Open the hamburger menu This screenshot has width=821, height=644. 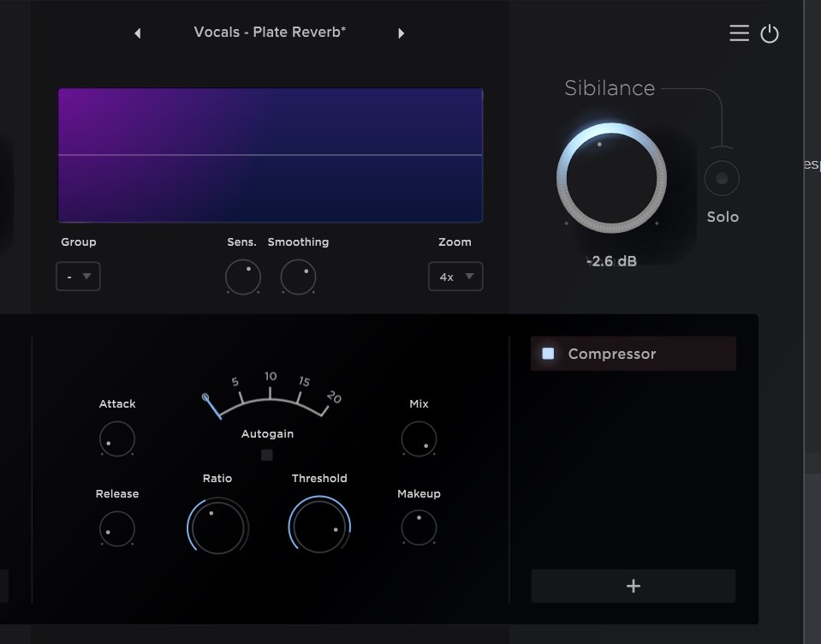coord(739,33)
